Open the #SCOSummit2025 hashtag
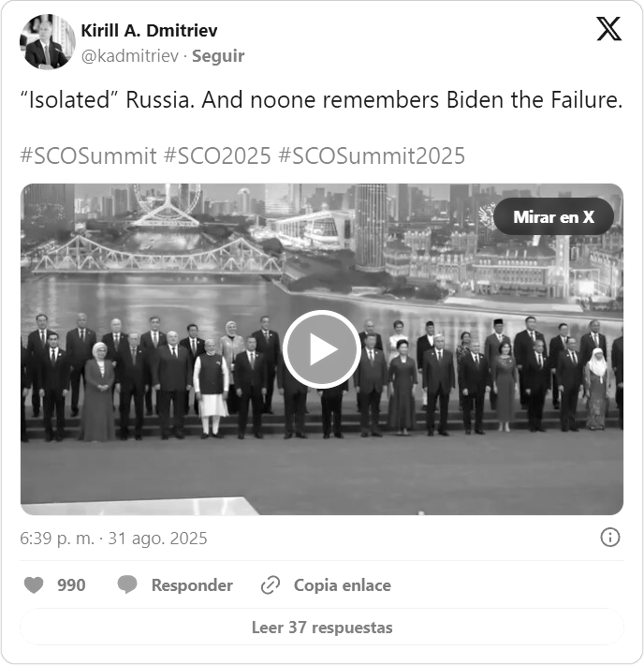The height and width of the screenshot is (665, 644). point(372,155)
